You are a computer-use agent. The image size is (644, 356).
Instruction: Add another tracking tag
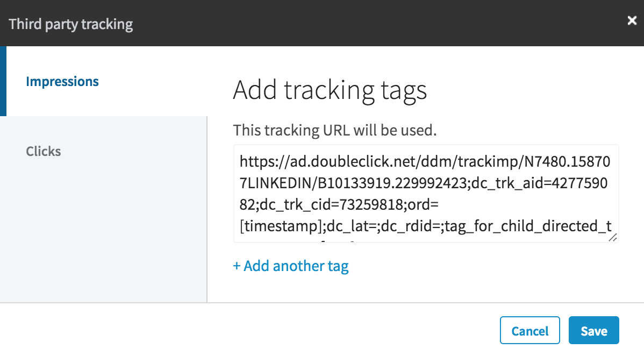[291, 266]
